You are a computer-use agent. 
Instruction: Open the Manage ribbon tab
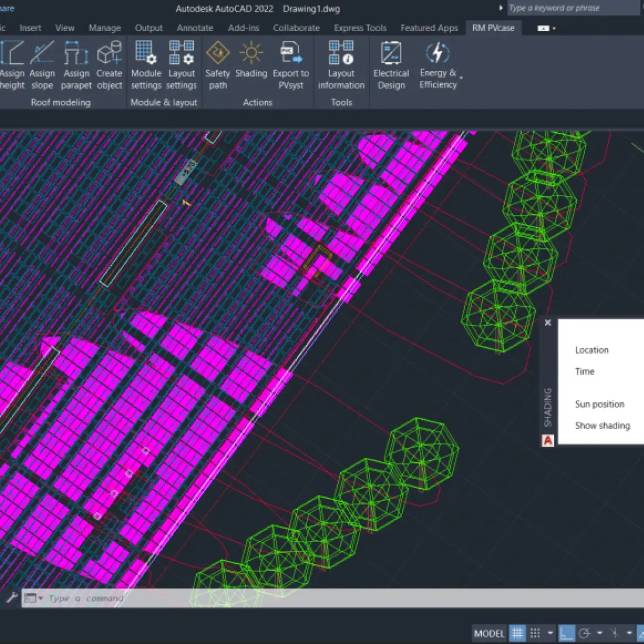105,28
